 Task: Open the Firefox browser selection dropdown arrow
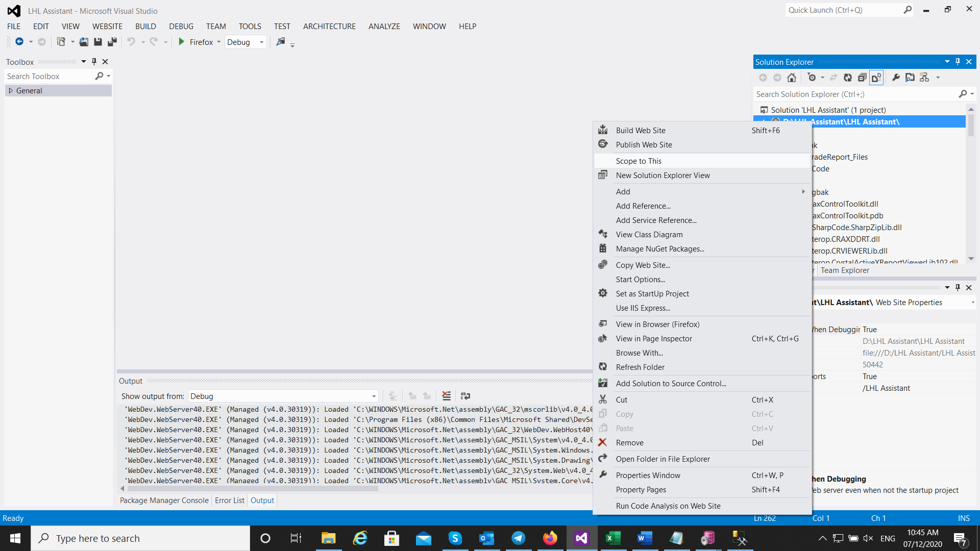(x=218, y=42)
